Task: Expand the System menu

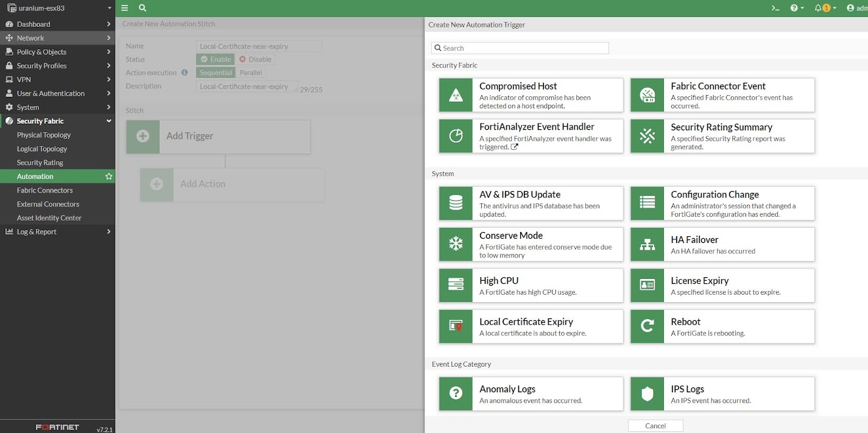Action: coord(57,107)
